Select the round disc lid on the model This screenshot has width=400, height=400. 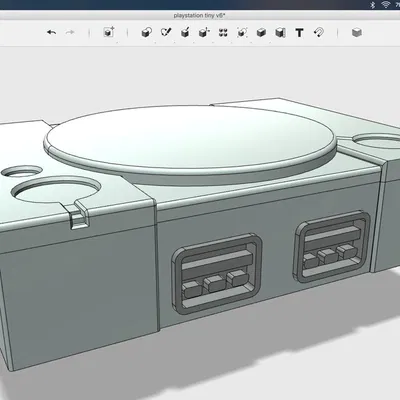click(190, 140)
